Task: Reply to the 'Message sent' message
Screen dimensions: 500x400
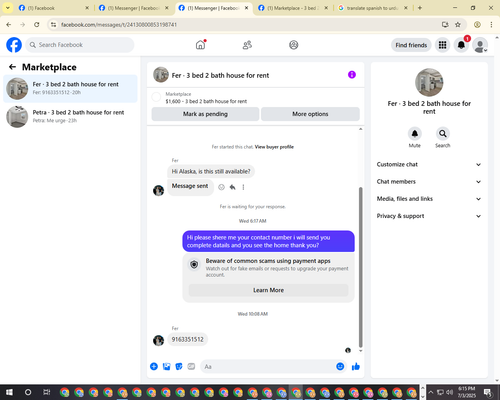Action: (232, 187)
